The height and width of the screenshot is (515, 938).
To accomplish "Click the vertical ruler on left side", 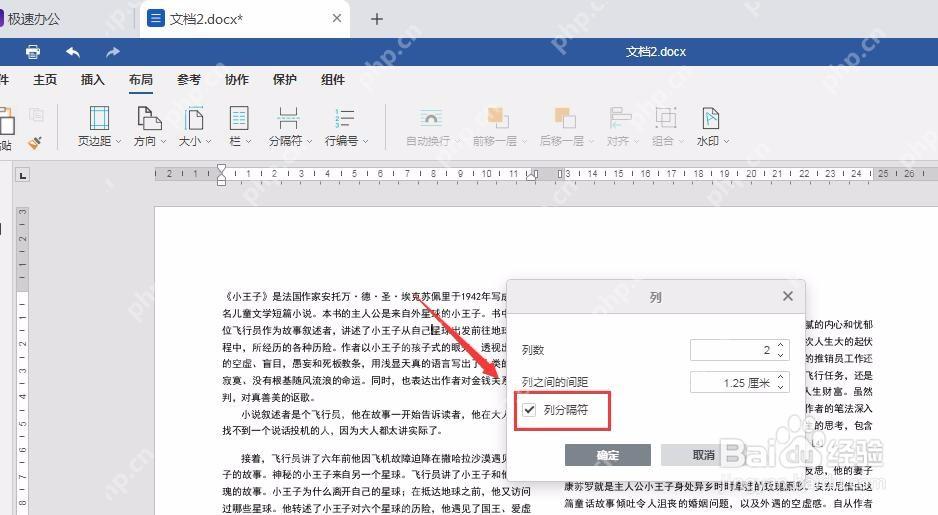I will point(22,361).
